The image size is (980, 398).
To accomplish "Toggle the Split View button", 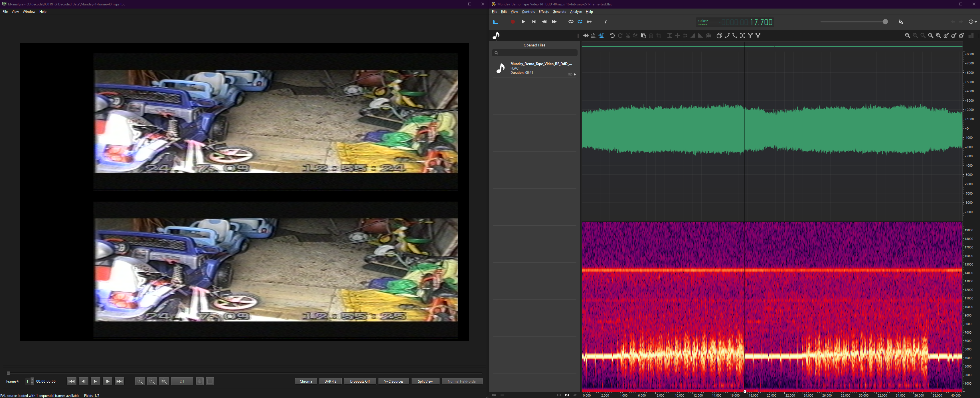I will 425,381.
